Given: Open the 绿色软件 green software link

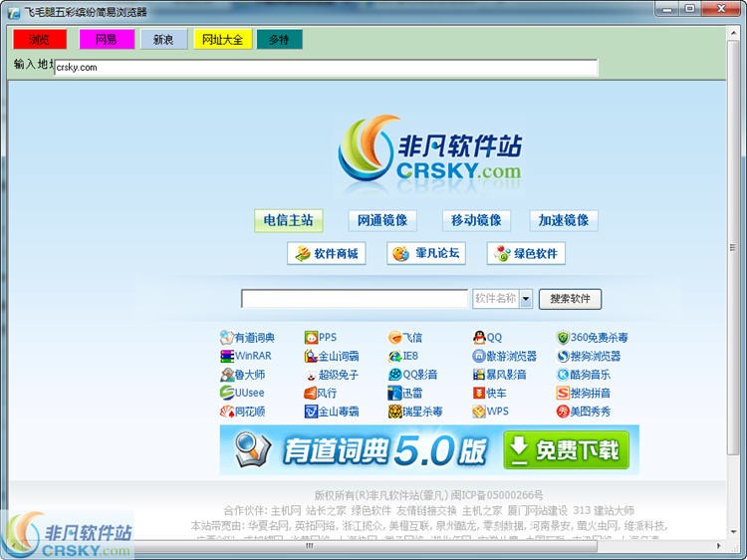Looking at the screenshot, I should point(526,253).
